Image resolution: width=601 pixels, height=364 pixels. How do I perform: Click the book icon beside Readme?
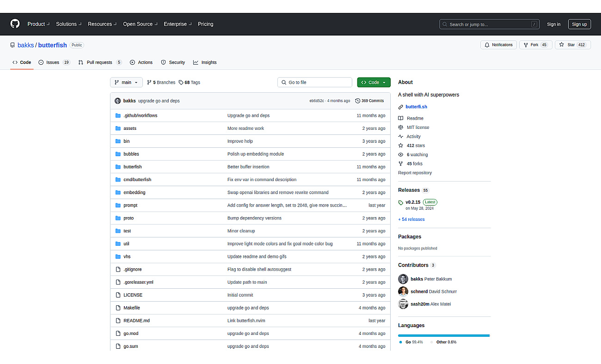point(401,118)
